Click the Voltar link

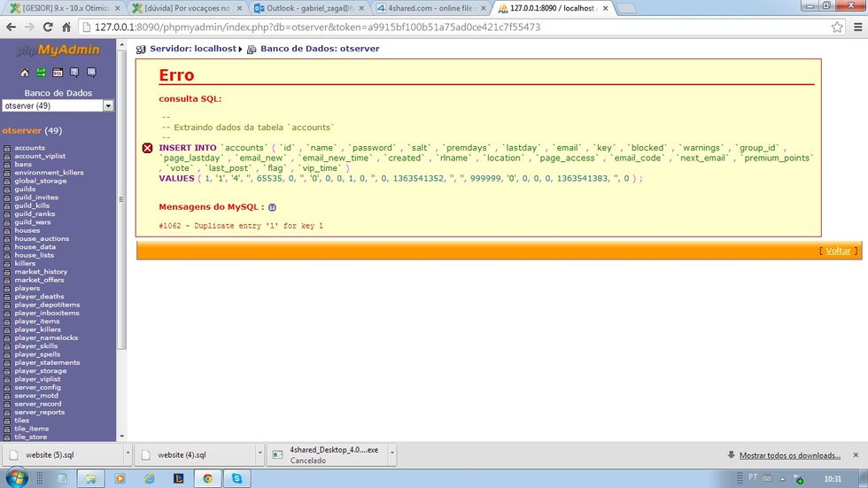(838, 251)
